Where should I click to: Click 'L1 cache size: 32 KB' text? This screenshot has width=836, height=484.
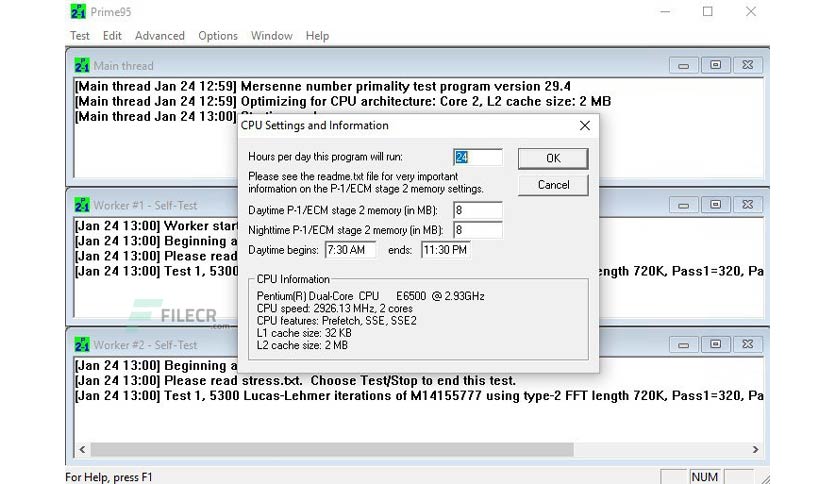coord(304,333)
